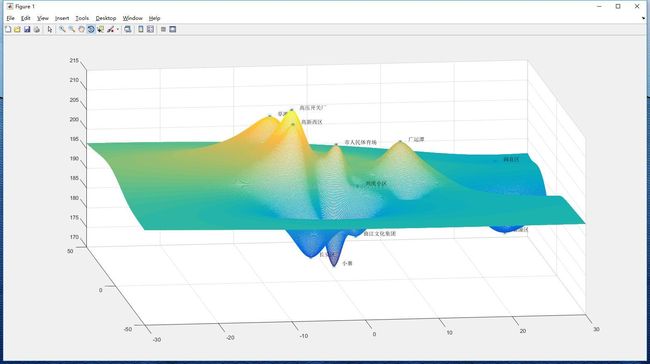The height and width of the screenshot is (364, 650).
Task: Open the Desktop menu
Action: tap(106, 18)
